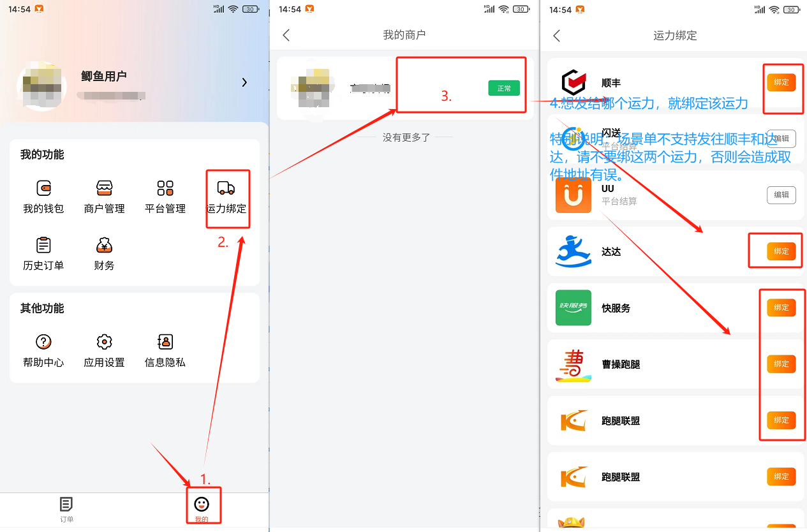Screen dimensions: 807x532
Task: Tap the blurred profile avatar of 鲫鱼用户
Action: pyautogui.click(x=41, y=87)
